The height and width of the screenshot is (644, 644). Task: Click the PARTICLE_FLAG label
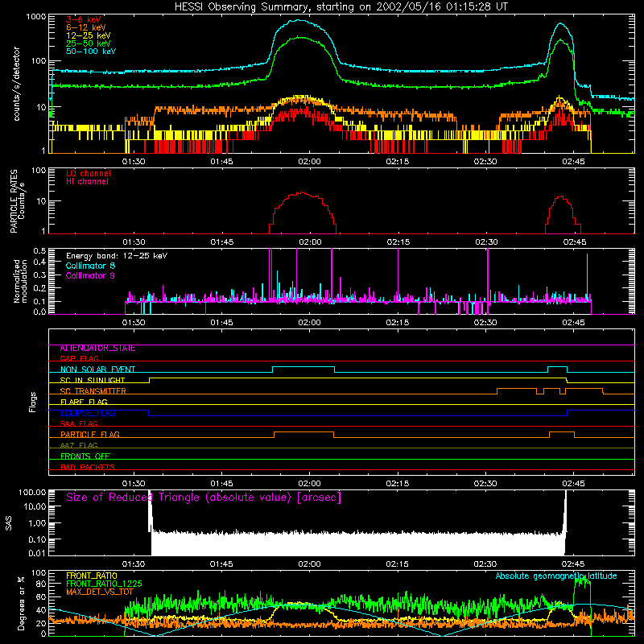pyautogui.click(x=90, y=435)
